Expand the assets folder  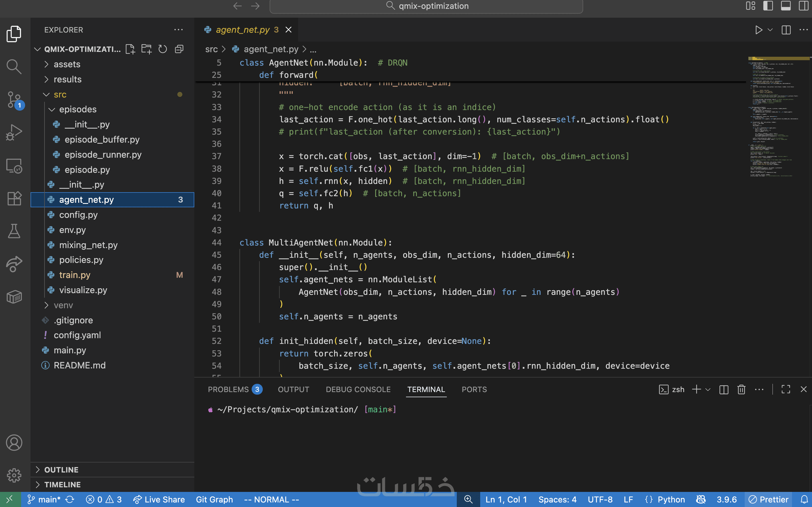tap(67, 64)
